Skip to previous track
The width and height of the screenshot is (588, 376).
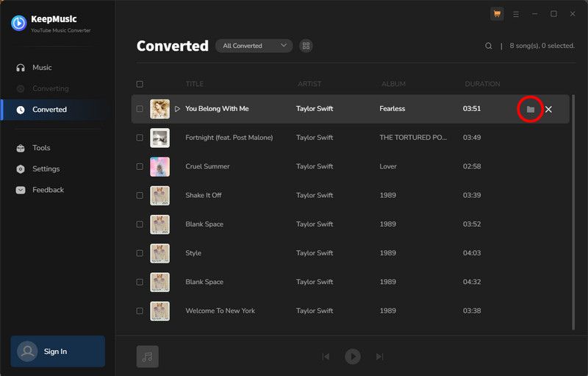point(326,356)
